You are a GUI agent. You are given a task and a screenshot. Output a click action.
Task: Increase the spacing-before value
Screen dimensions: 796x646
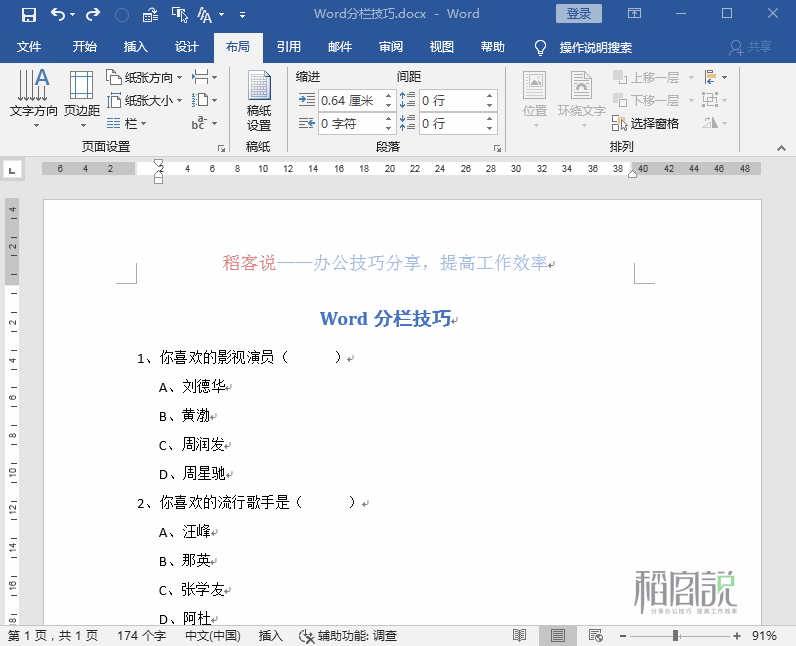489,95
